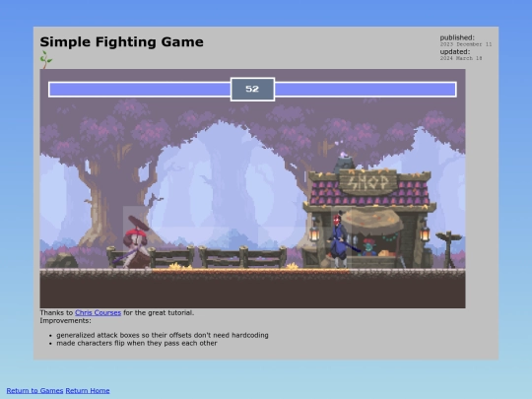
Task: Follow the Return to Games link
Action: [34, 390]
